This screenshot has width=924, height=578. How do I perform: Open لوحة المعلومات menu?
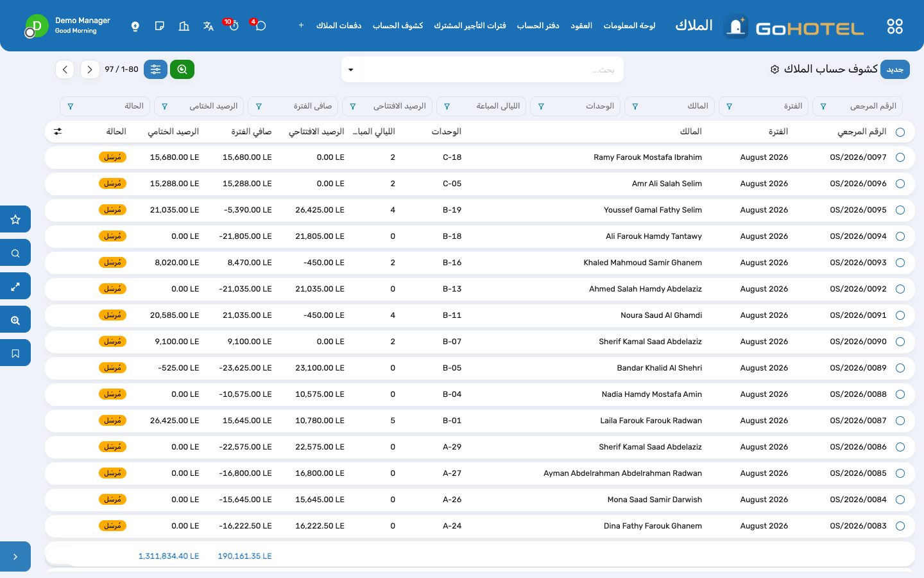[629, 26]
